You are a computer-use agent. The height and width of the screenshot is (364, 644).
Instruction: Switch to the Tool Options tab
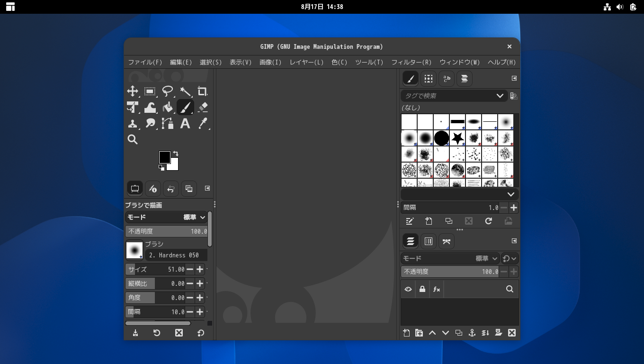click(x=135, y=189)
